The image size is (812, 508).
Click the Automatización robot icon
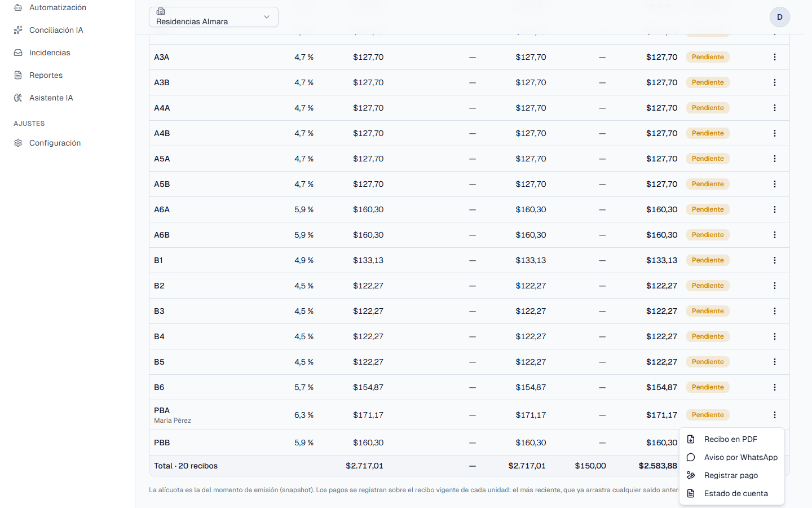[18, 7]
